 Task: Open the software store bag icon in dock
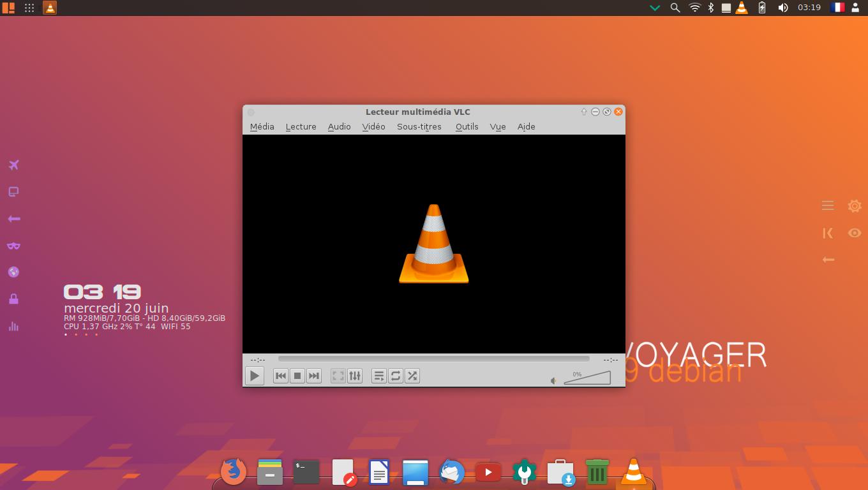coord(561,473)
